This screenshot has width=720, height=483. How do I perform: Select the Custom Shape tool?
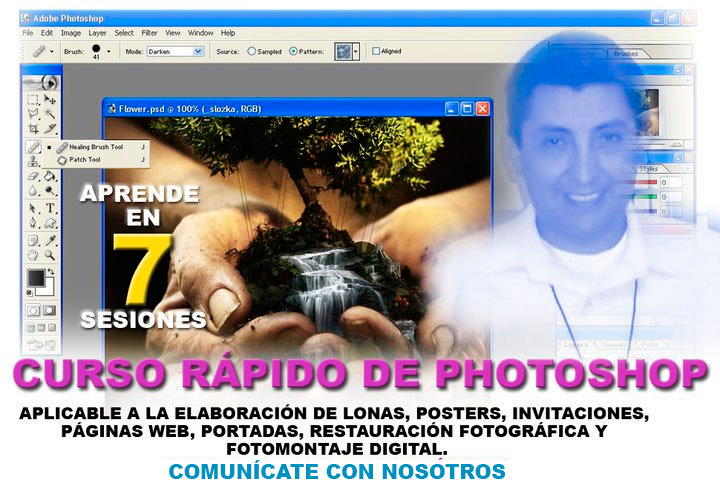(50, 223)
